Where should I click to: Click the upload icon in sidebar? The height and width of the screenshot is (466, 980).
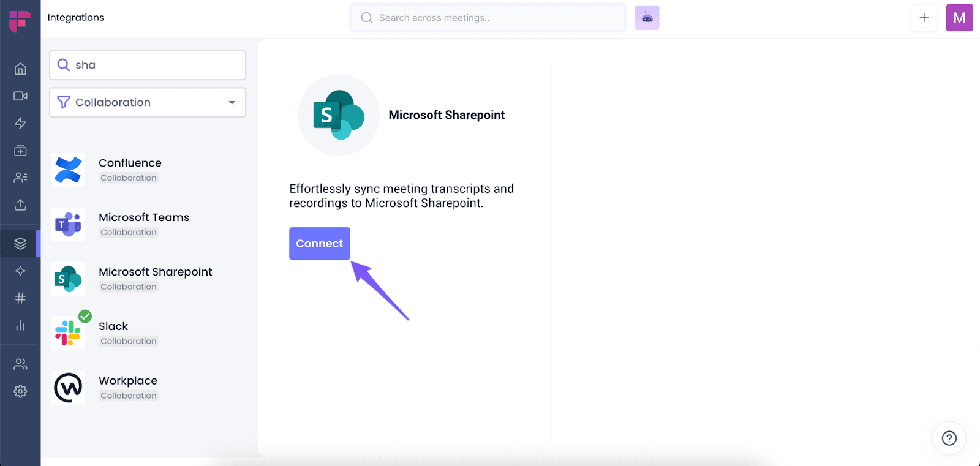point(20,205)
